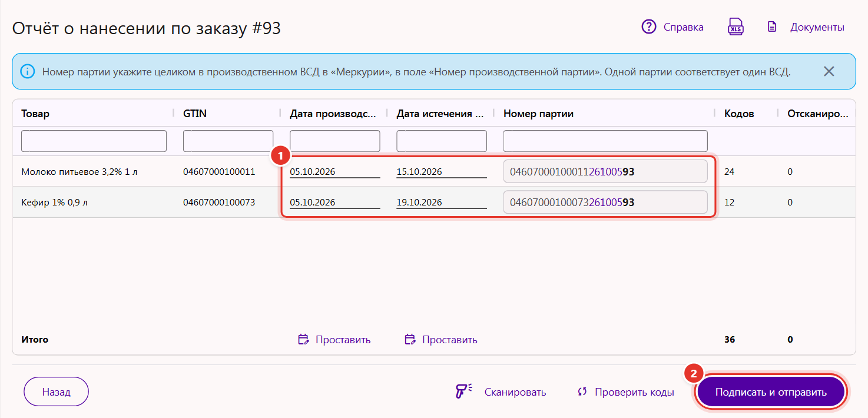
Task: Click GTIN 04607000100073
Action: pos(219,203)
